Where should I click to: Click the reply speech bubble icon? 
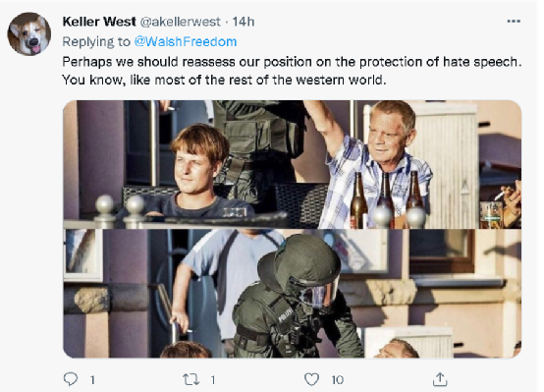(x=71, y=379)
